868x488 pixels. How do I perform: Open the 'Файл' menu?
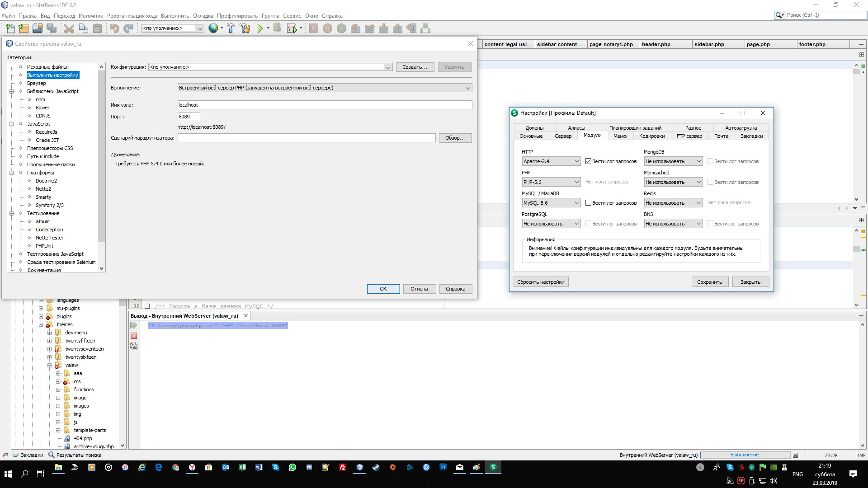(x=8, y=15)
